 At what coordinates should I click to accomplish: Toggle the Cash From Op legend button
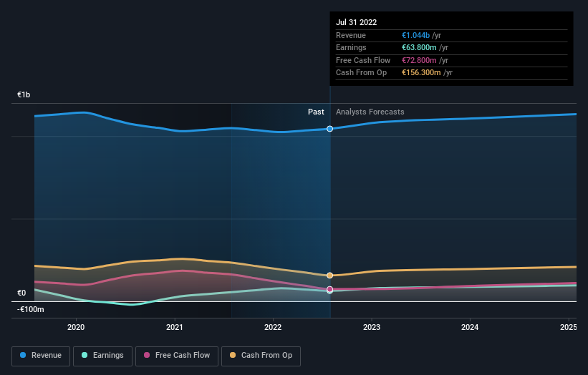pyautogui.click(x=261, y=356)
